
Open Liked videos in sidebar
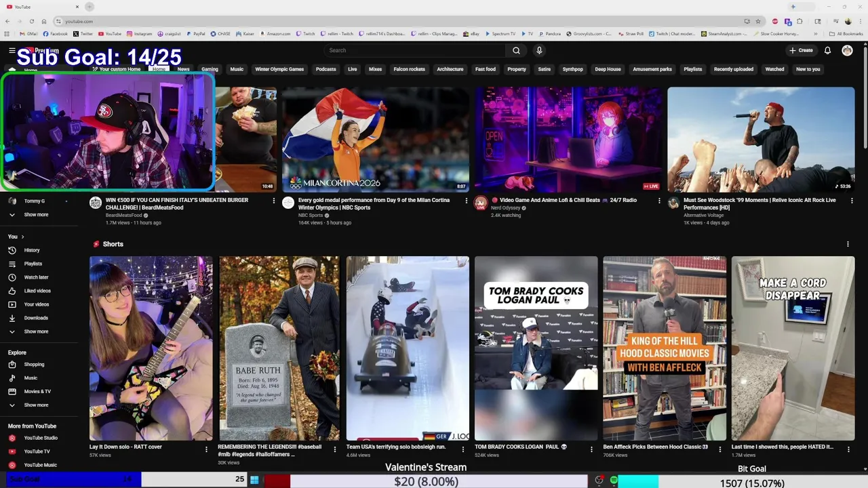click(37, 291)
